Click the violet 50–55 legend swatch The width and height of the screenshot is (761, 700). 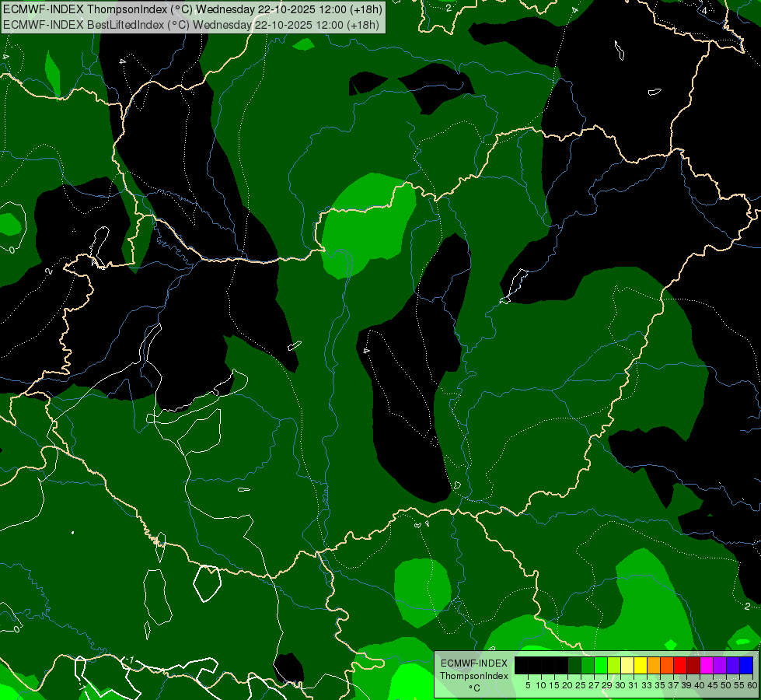tap(733, 665)
